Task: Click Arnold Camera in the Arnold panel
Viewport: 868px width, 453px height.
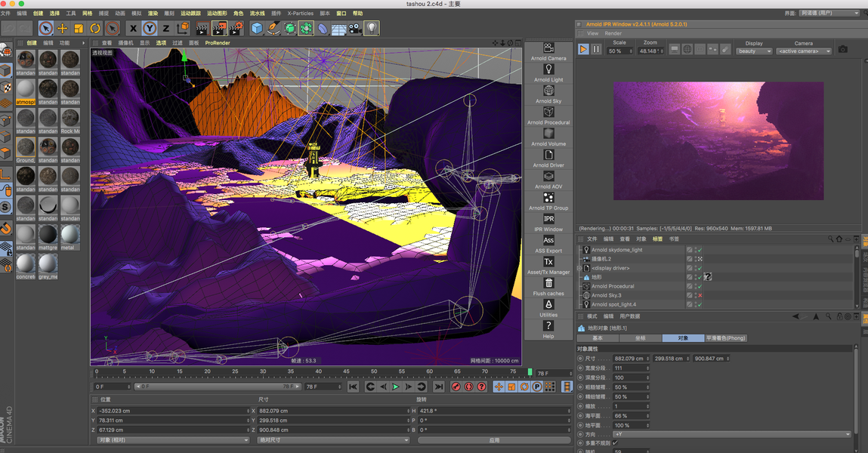Action: 548,51
